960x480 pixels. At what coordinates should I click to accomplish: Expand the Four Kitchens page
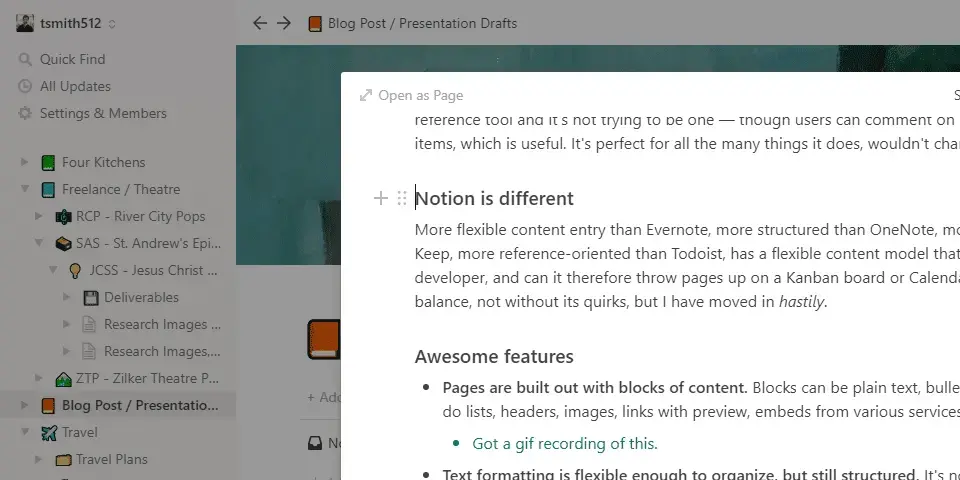25,162
